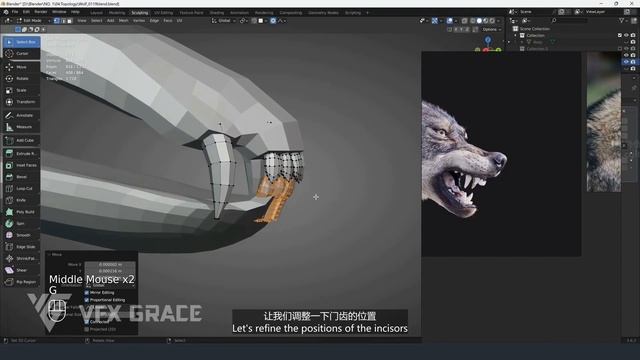This screenshot has width=640, height=360.
Task: Open Orientation Global dropdown in Move panel
Action: [111, 285]
